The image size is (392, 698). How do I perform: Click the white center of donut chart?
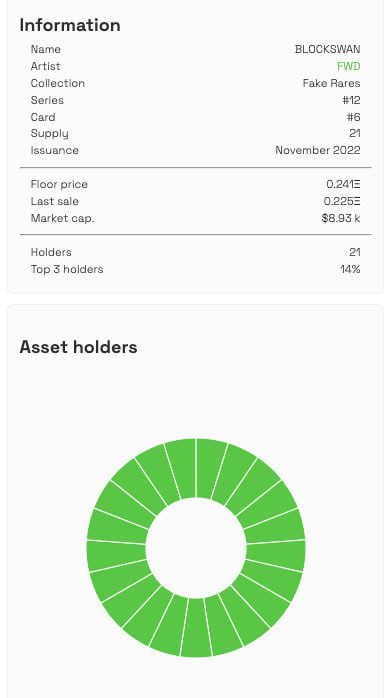[x=196, y=548]
